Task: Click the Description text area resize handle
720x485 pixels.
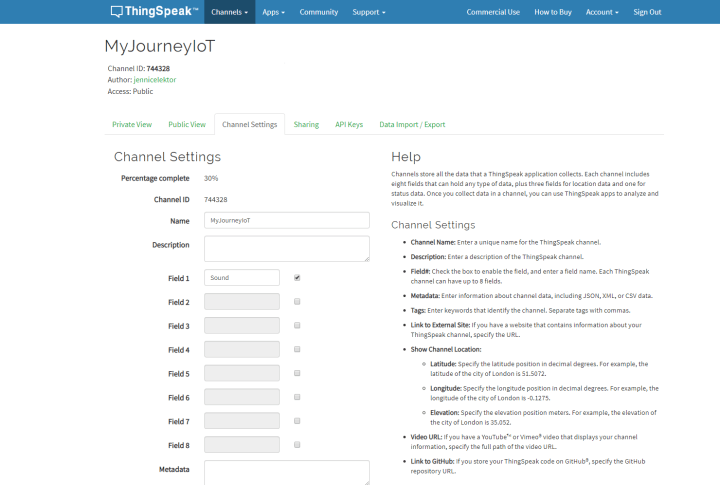Action: point(366,259)
